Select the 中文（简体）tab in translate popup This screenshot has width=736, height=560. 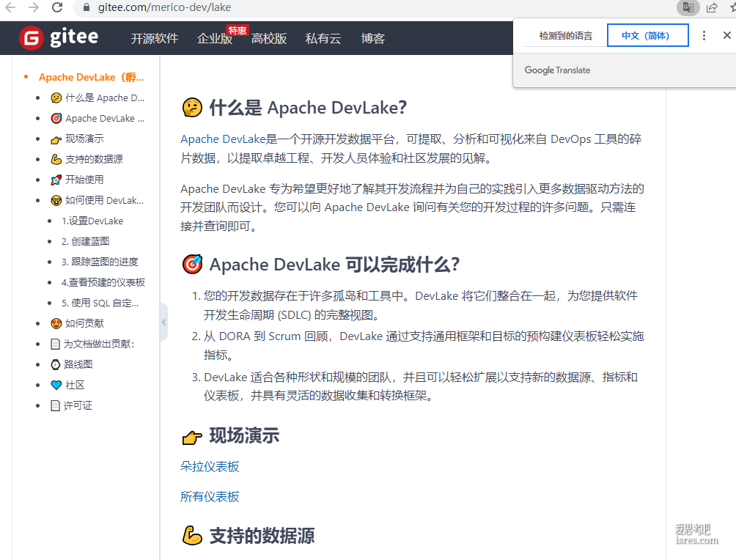click(648, 36)
